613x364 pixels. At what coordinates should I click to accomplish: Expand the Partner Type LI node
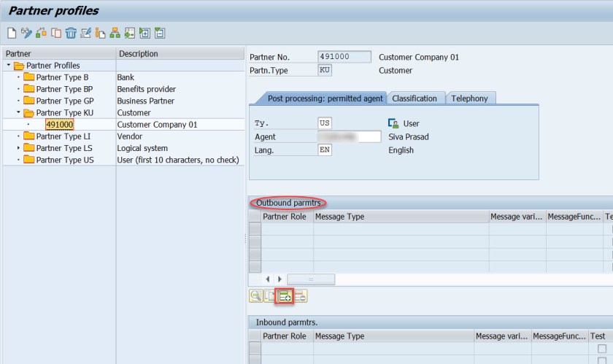click(x=18, y=136)
